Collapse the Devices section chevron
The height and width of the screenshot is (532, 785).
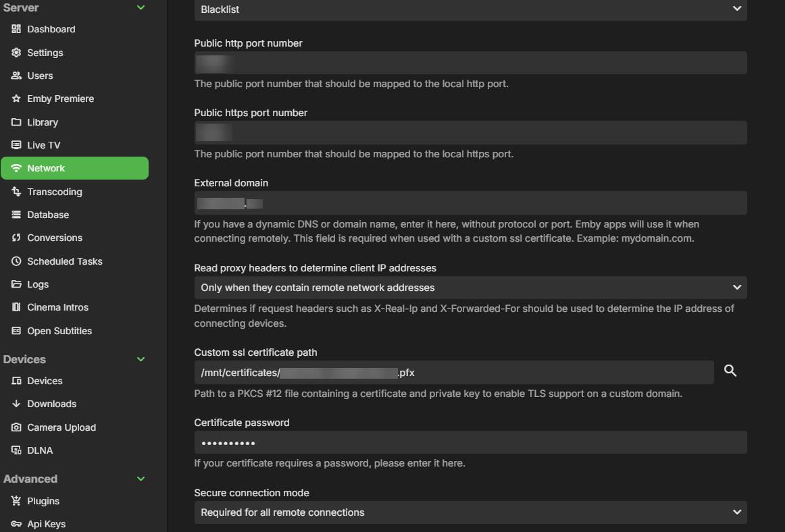point(141,359)
